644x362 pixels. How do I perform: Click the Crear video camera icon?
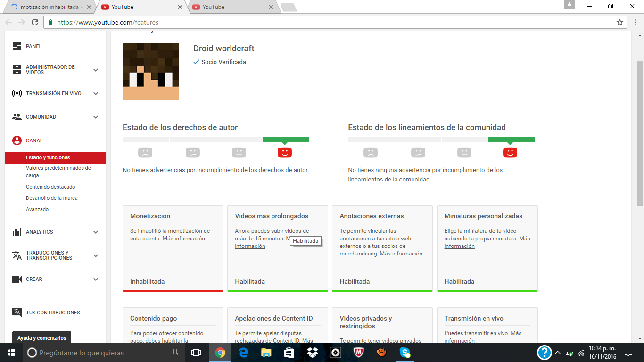pos(17,279)
